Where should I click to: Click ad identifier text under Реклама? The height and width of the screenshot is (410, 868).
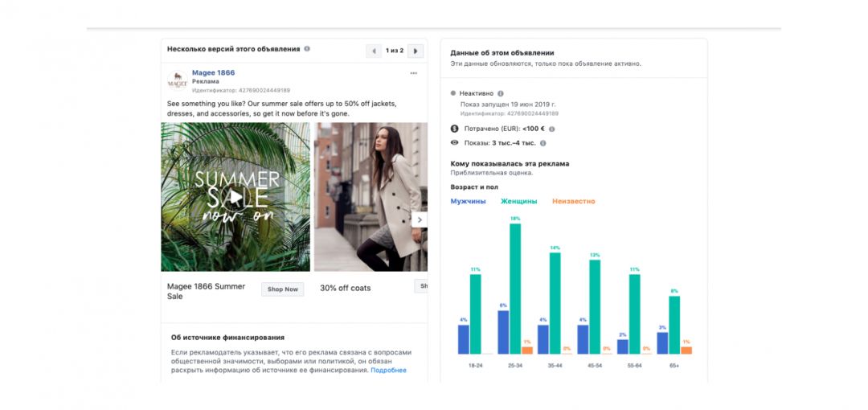[x=241, y=90]
